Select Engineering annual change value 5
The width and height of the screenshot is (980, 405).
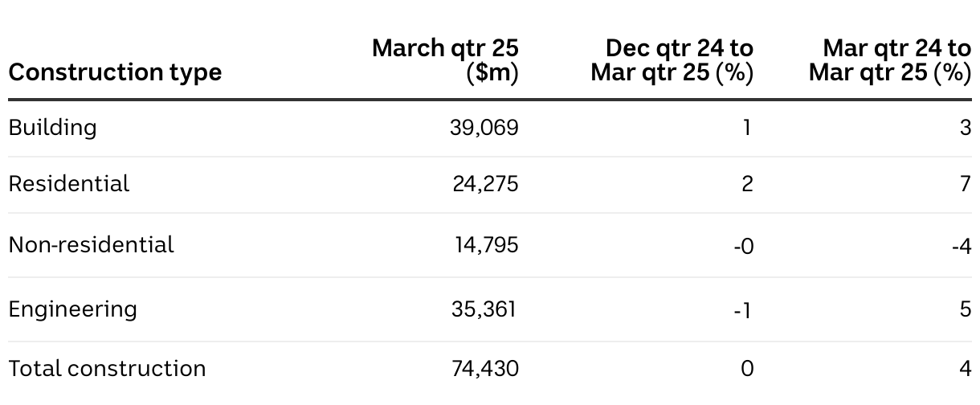[966, 309]
